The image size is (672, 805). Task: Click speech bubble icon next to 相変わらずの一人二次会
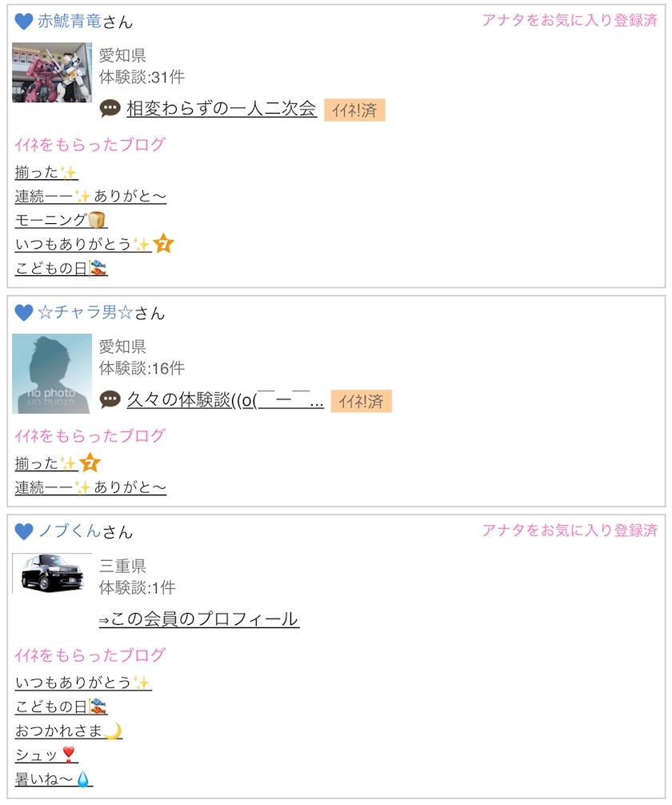pos(110,108)
